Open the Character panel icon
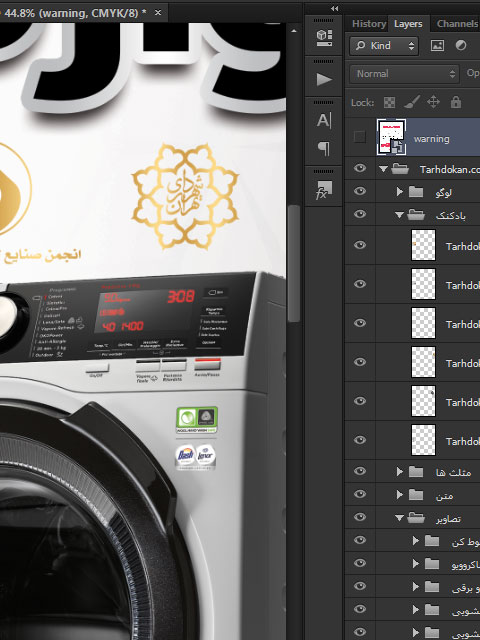The height and width of the screenshot is (640, 480). point(324,120)
